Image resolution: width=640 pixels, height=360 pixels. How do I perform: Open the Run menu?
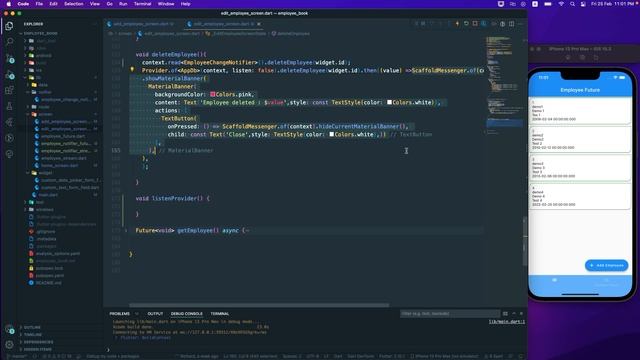tap(123, 4)
